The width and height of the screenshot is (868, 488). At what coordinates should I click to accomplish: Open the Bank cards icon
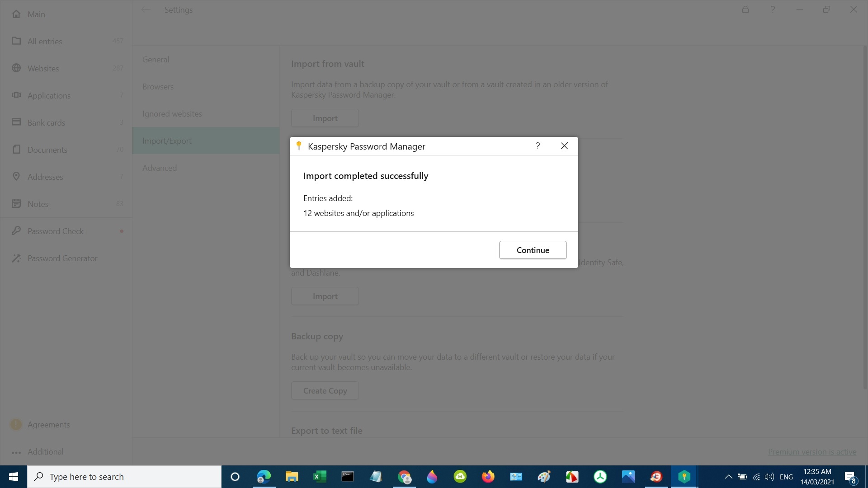16,122
